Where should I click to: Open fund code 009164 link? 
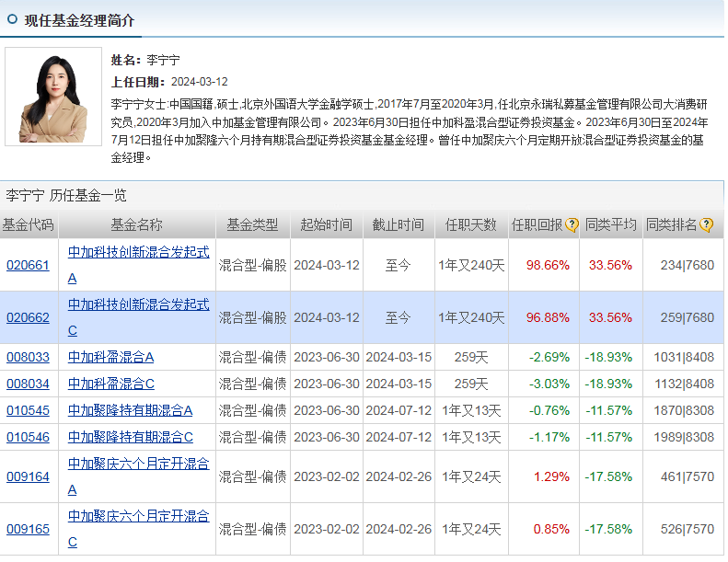28,476
